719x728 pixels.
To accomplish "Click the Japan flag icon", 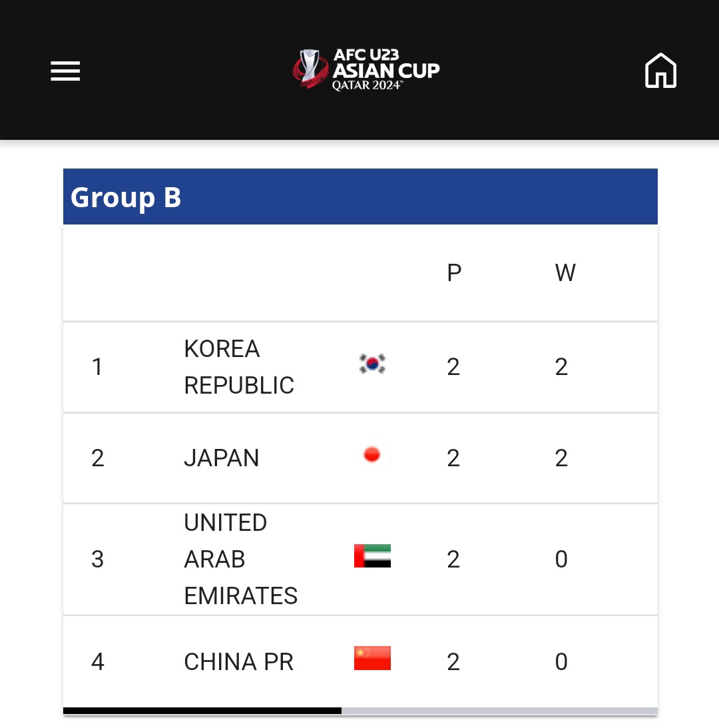I will click(x=372, y=455).
